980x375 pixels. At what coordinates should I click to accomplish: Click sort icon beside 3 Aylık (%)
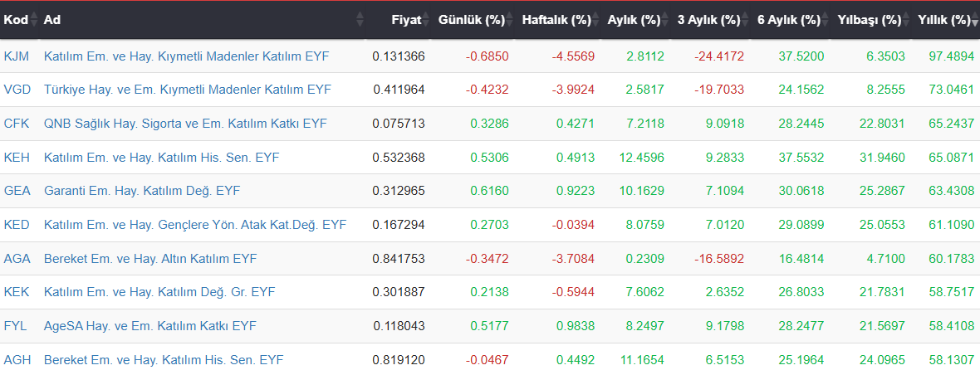(x=745, y=20)
